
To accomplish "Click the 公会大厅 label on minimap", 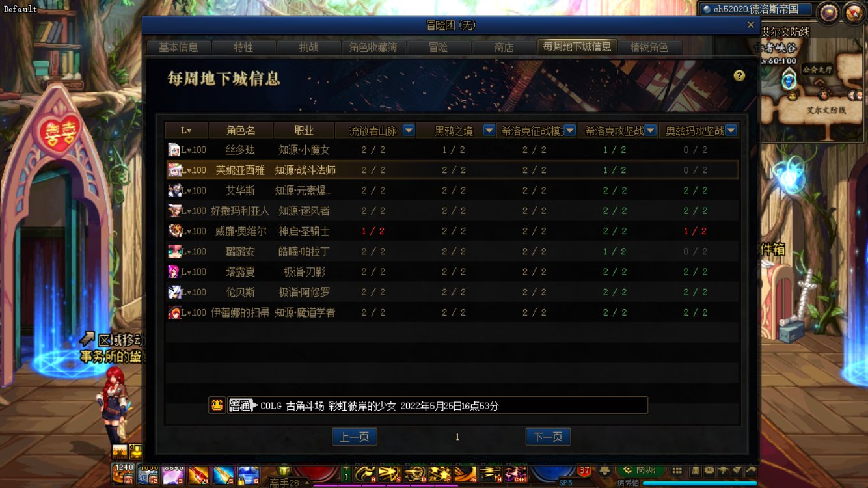I will [x=818, y=68].
